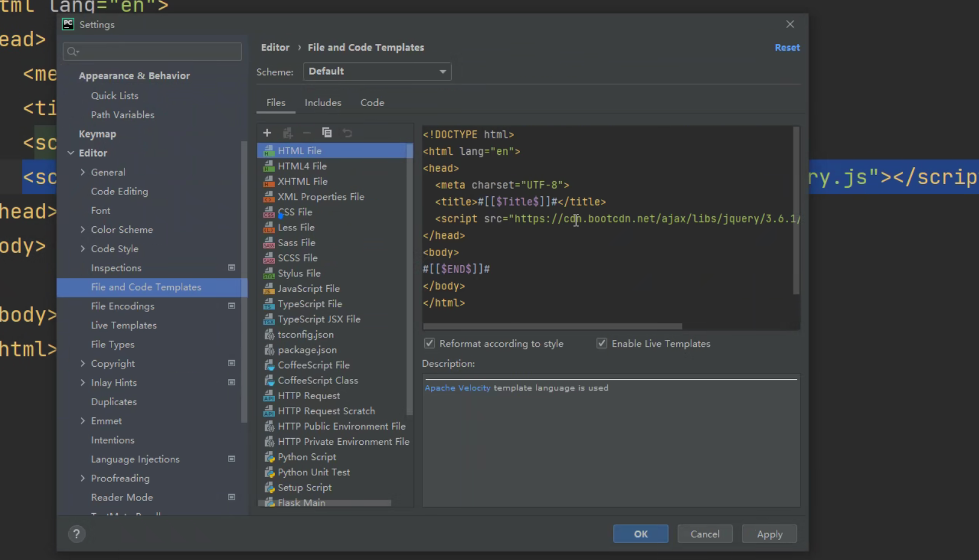The width and height of the screenshot is (979, 560).
Task: Expand the Copyright node
Action: coord(83,363)
